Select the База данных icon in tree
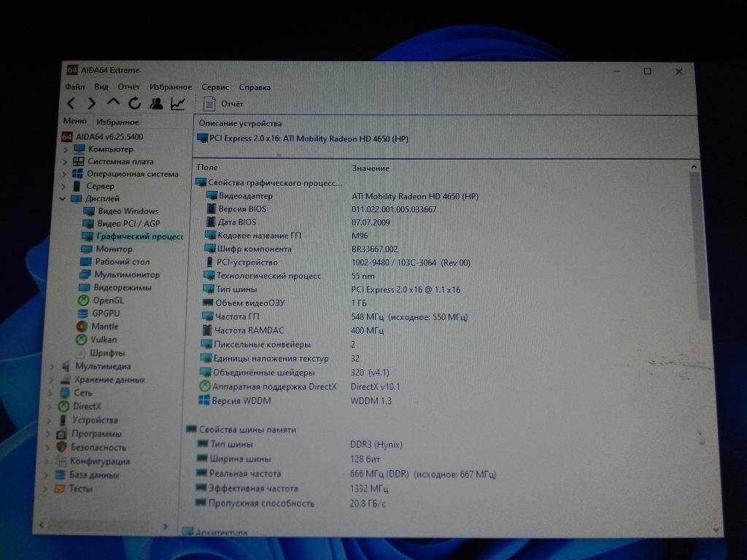 60,475
